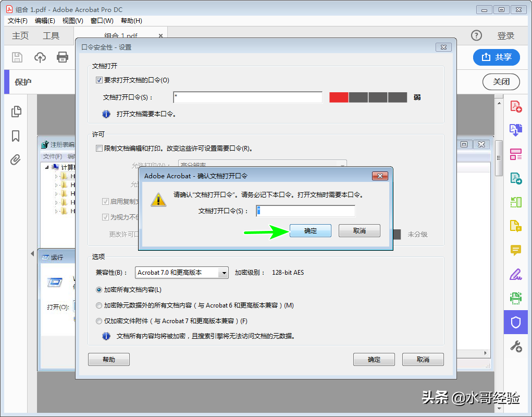Open the Comment tool in right sidebar
532x417 pixels.
pyautogui.click(x=516, y=250)
